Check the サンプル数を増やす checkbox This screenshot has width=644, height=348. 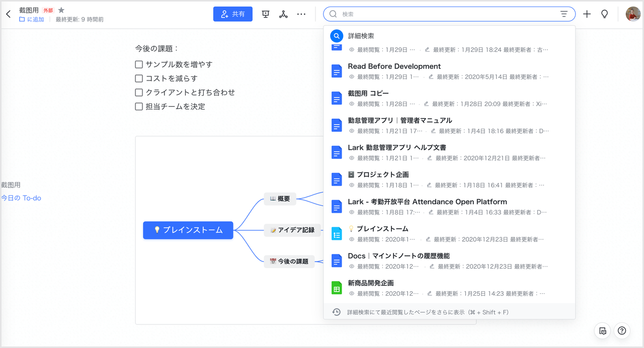tap(139, 64)
